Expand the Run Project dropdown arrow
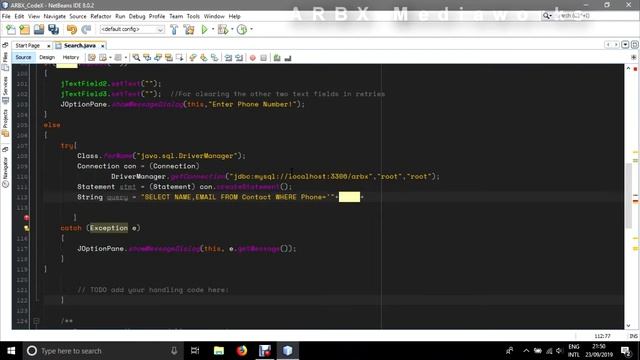 tap(213, 29)
